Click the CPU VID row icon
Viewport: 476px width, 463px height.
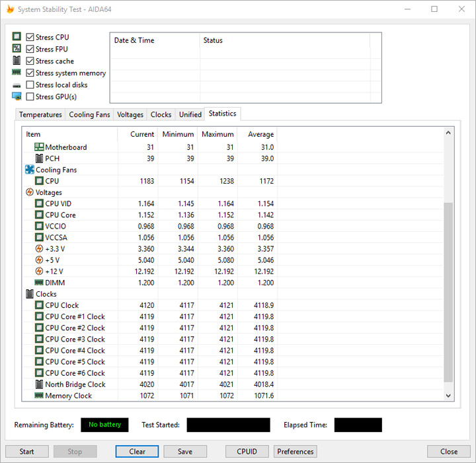(x=39, y=203)
